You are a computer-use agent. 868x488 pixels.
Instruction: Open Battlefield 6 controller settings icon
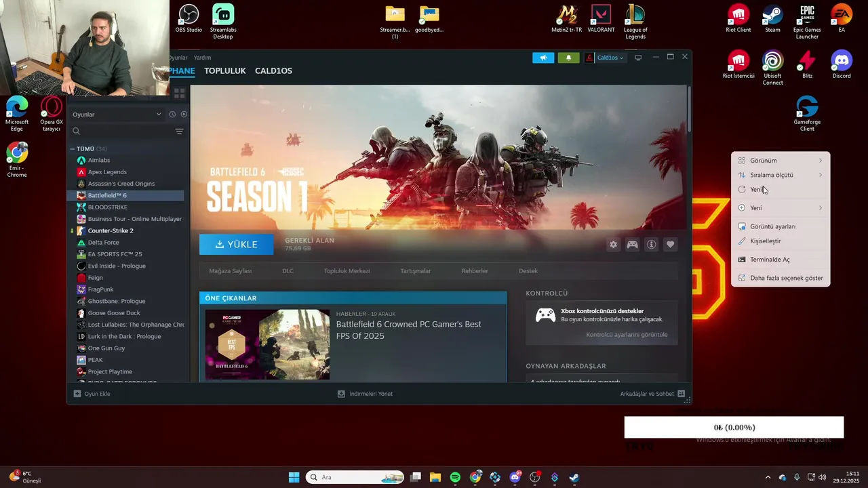(x=632, y=245)
